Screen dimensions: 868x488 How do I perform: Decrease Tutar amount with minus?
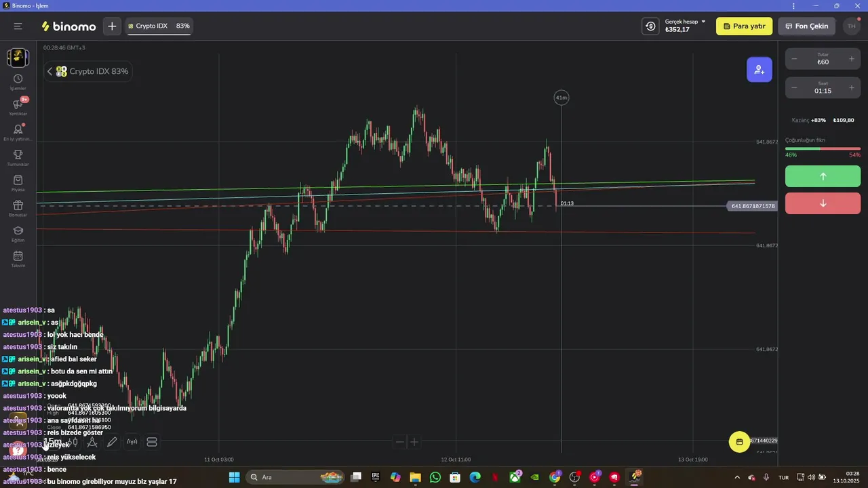[794, 60]
